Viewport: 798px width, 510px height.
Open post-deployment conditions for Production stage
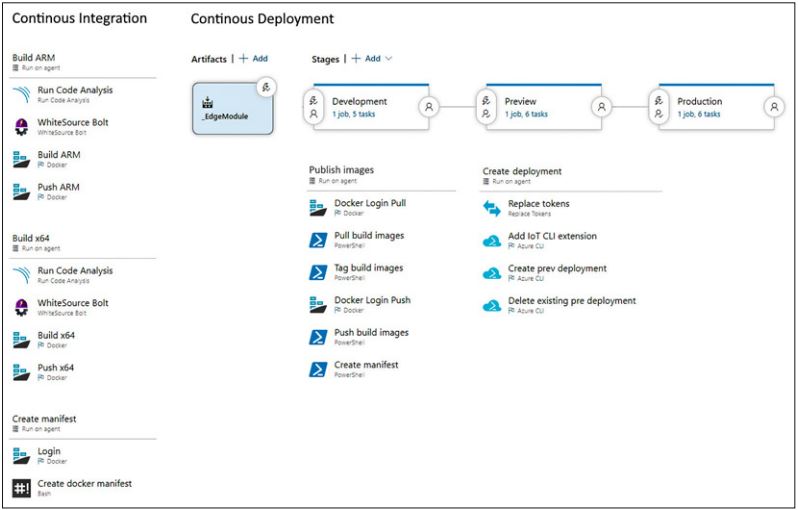click(775, 107)
